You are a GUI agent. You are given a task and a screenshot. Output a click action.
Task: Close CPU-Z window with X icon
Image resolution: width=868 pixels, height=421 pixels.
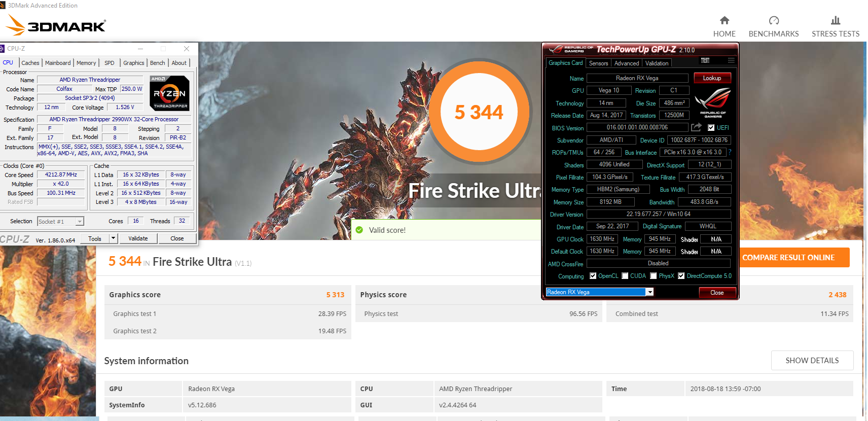pyautogui.click(x=187, y=49)
